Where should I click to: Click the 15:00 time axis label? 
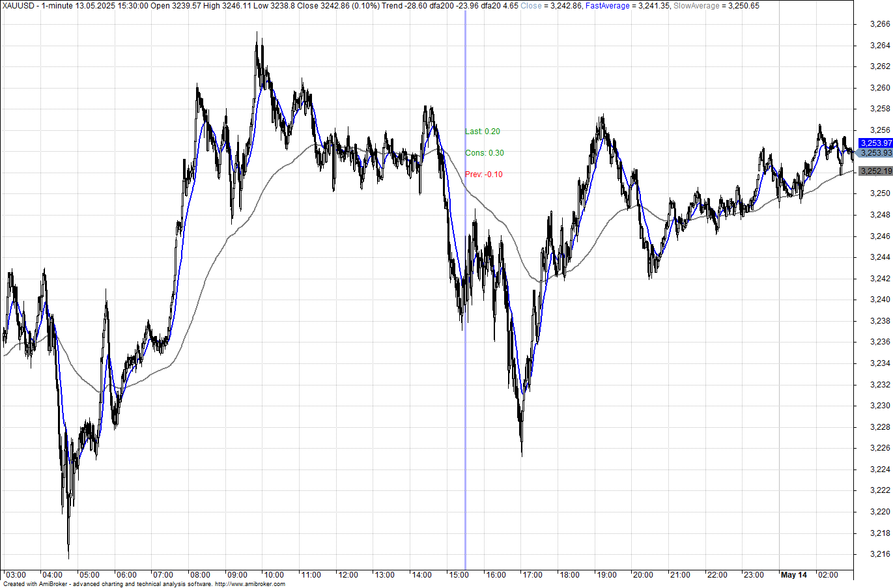pos(459,575)
